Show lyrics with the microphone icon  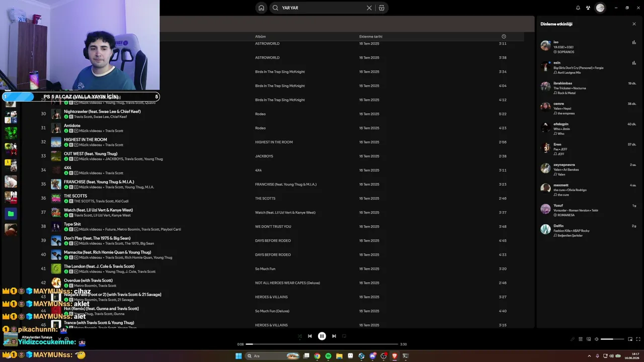pyautogui.click(x=573, y=339)
